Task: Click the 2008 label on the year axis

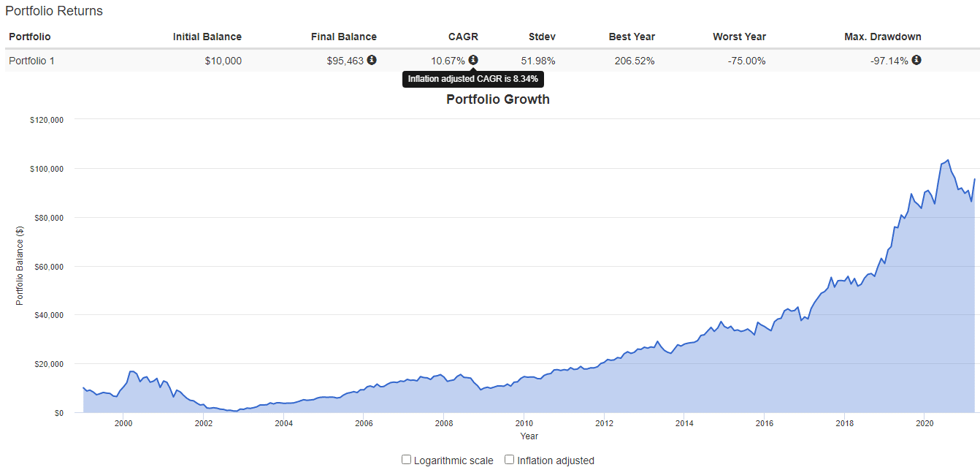Action: (443, 423)
